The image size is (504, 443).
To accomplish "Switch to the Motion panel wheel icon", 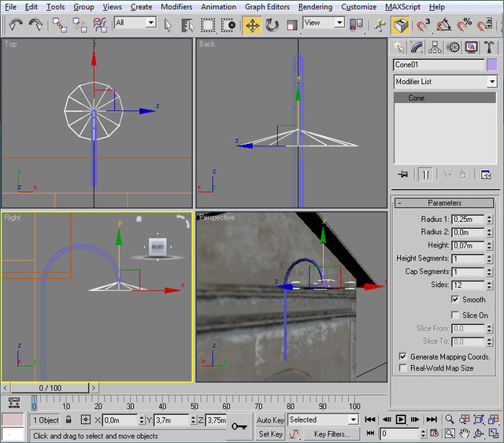I will (454, 47).
